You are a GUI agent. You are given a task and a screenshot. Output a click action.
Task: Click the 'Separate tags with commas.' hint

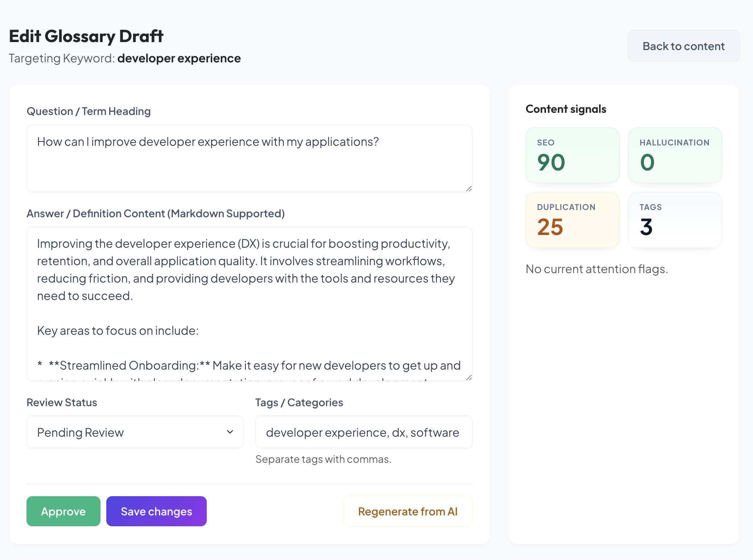(324, 459)
